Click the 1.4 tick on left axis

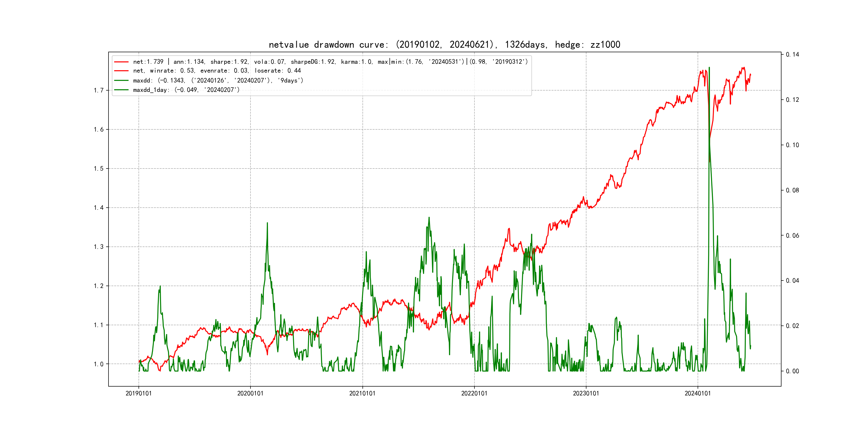pos(99,208)
